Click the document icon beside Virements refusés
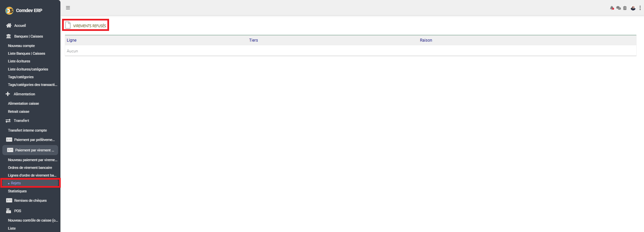644x232 pixels. 68,25
